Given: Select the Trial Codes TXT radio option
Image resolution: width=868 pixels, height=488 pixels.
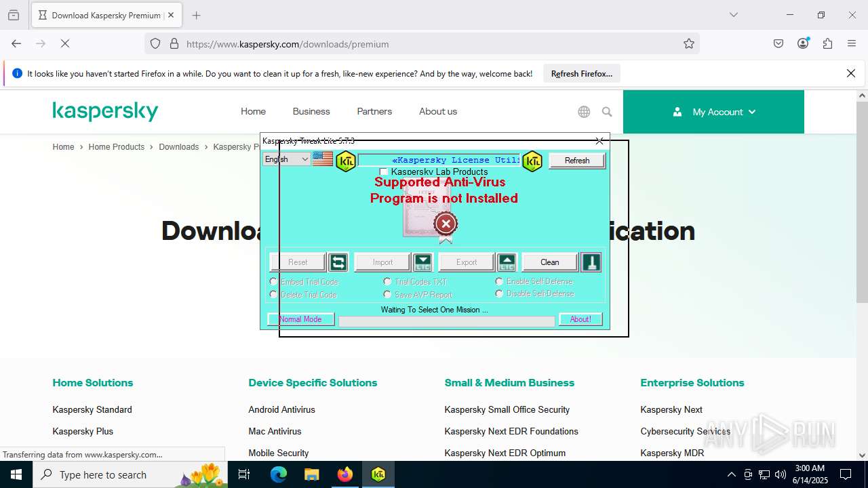Looking at the screenshot, I should [387, 281].
